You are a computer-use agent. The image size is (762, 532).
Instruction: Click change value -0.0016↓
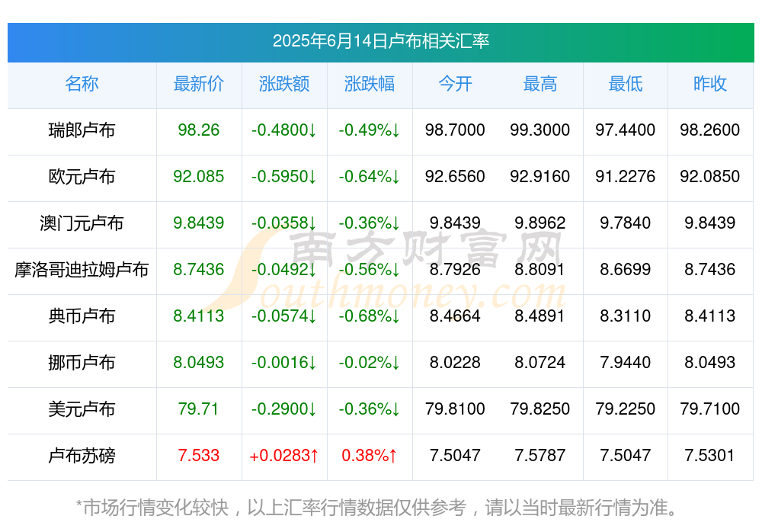pyautogui.click(x=284, y=362)
